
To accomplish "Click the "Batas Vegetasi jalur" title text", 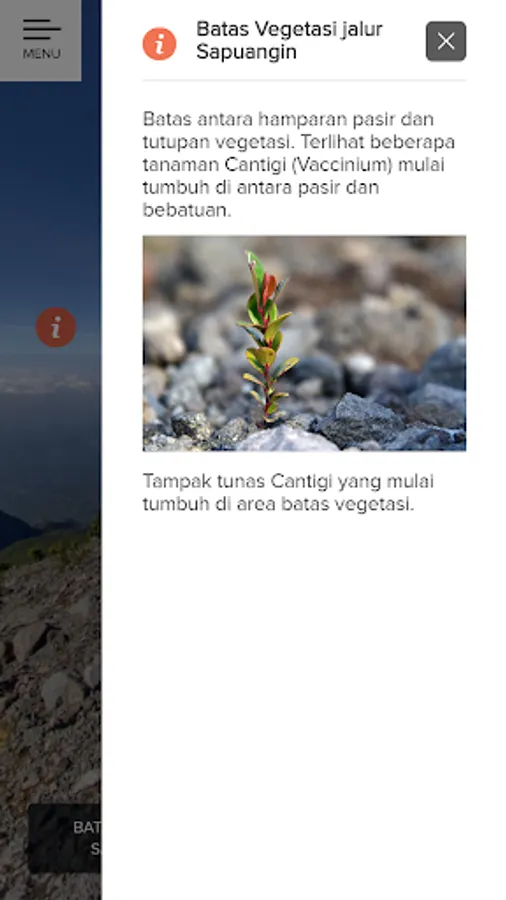I will tap(289, 29).
